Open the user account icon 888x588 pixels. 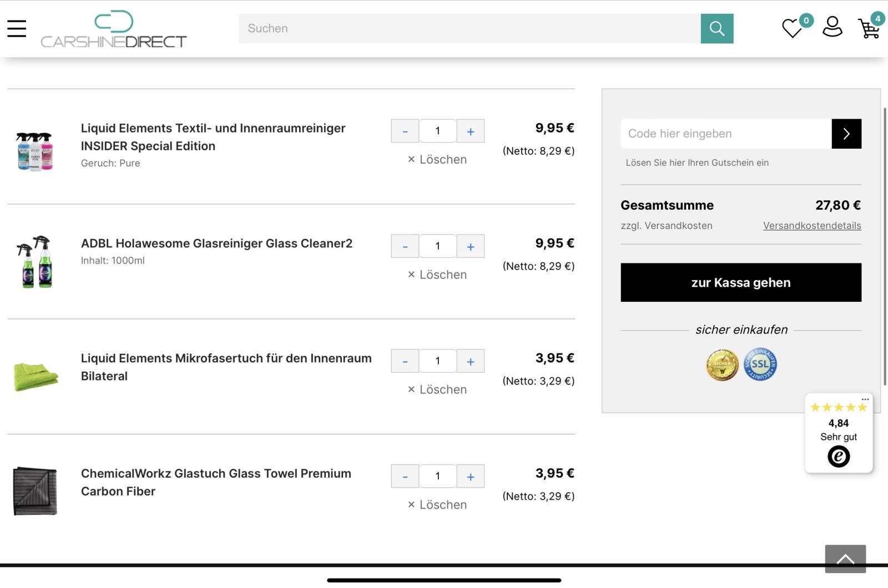tap(832, 27)
